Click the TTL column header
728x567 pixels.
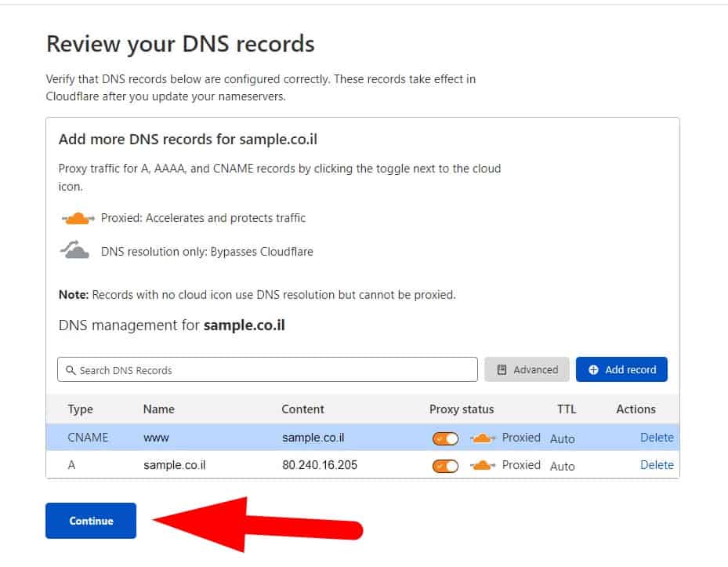click(x=567, y=409)
